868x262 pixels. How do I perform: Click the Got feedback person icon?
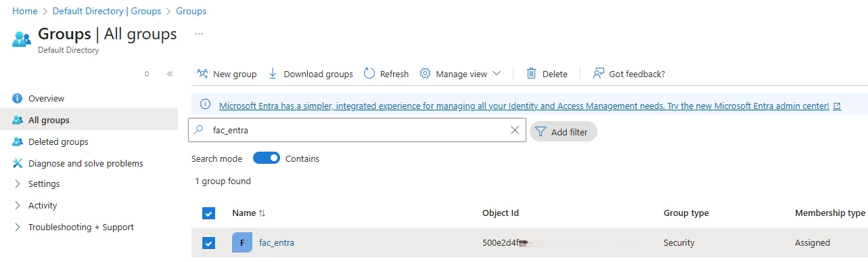click(x=598, y=73)
